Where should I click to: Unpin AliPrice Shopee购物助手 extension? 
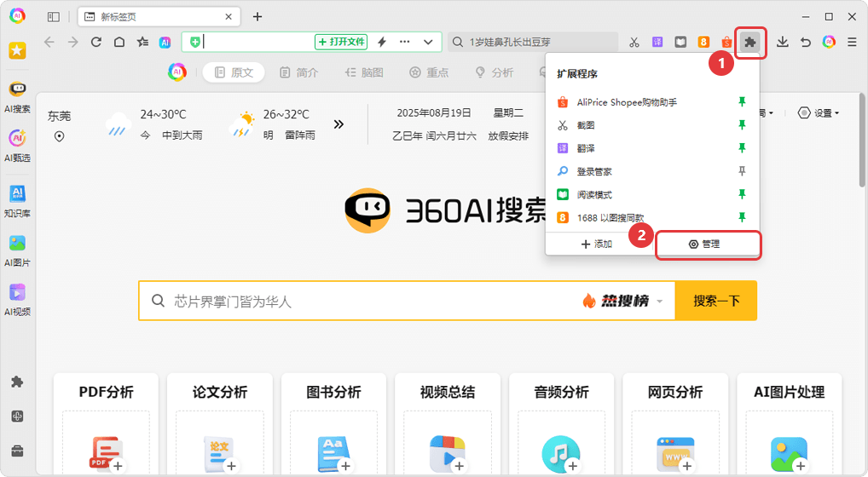741,102
